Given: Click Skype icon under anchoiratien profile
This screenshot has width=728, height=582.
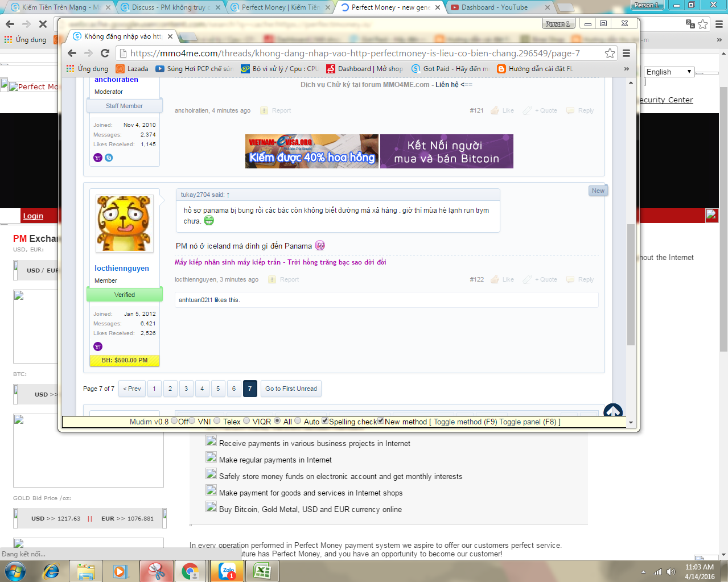Looking at the screenshot, I should (109, 158).
